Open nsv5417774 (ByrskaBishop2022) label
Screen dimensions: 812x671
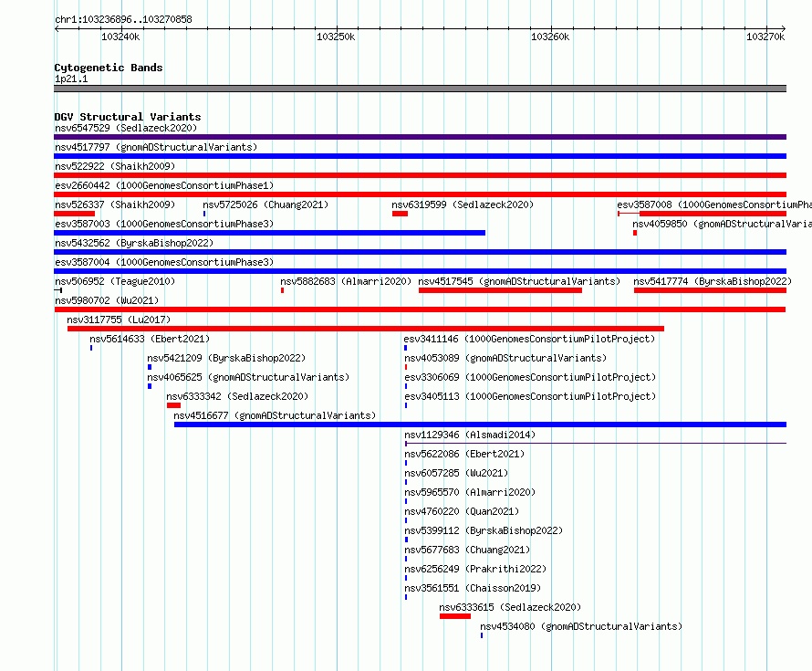(x=713, y=281)
